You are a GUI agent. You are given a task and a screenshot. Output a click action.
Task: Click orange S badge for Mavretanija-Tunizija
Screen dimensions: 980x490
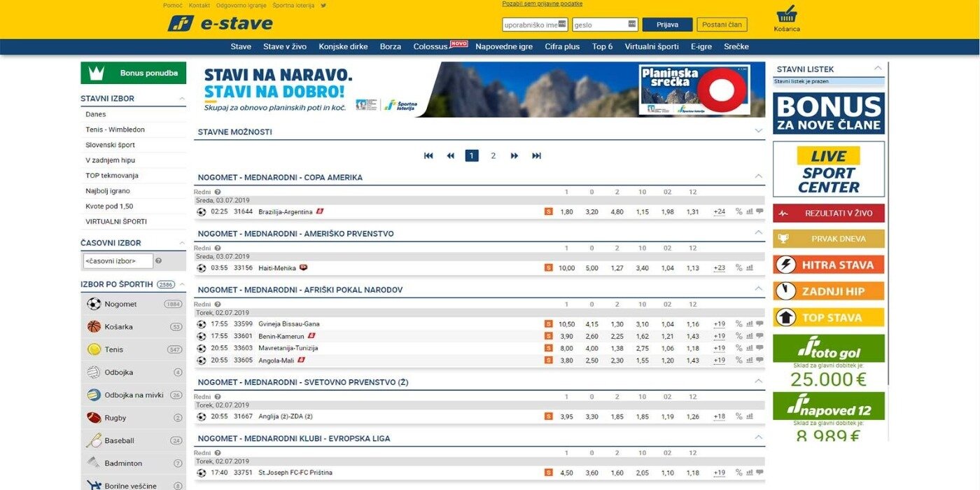click(549, 349)
